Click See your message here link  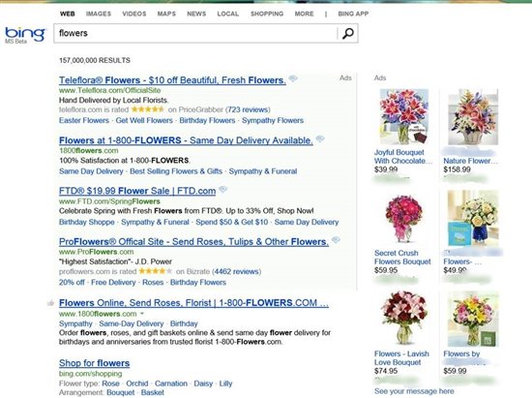pos(414,391)
